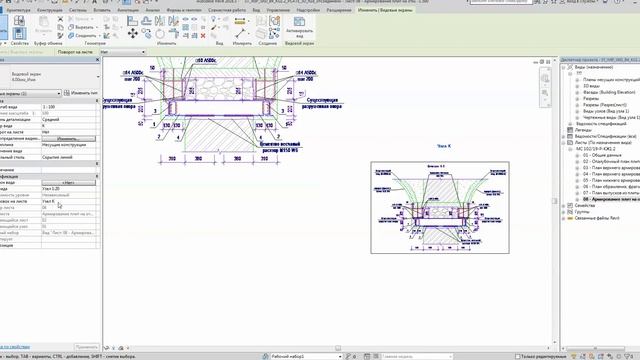Open the properties help link at panel bottom
The width and height of the screenshot is (640, 360).
coord(15,347)
